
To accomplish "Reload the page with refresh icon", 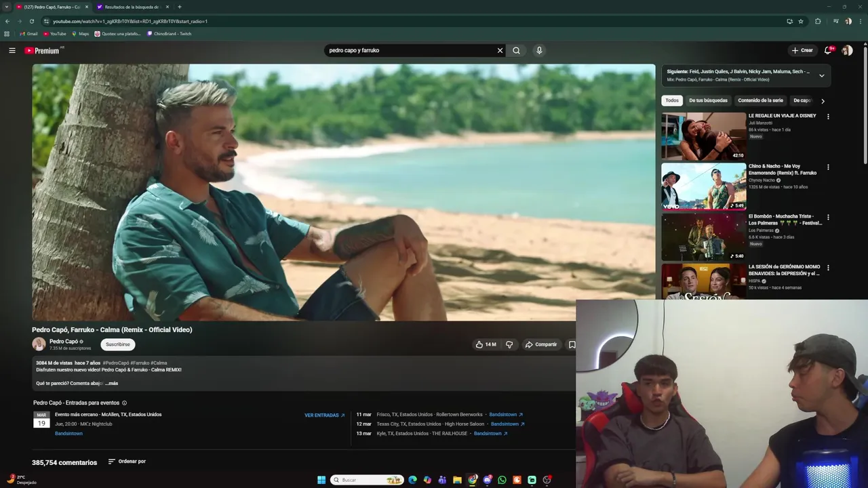I will 32,21.
